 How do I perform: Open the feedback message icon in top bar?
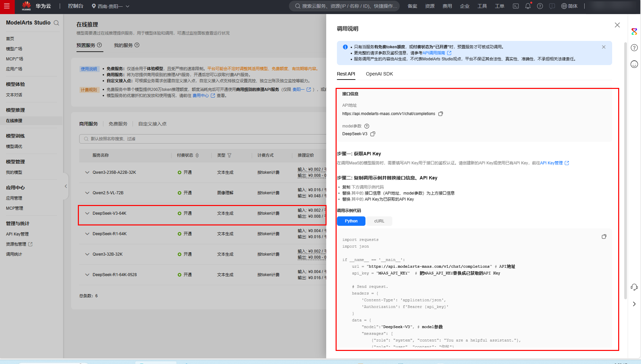click(x=552, y=6)
